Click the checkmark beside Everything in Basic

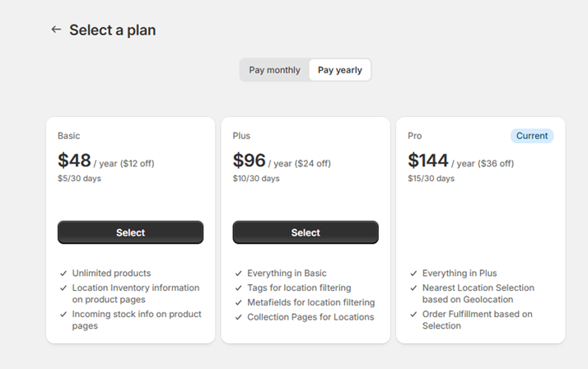[x=239, y=273]
